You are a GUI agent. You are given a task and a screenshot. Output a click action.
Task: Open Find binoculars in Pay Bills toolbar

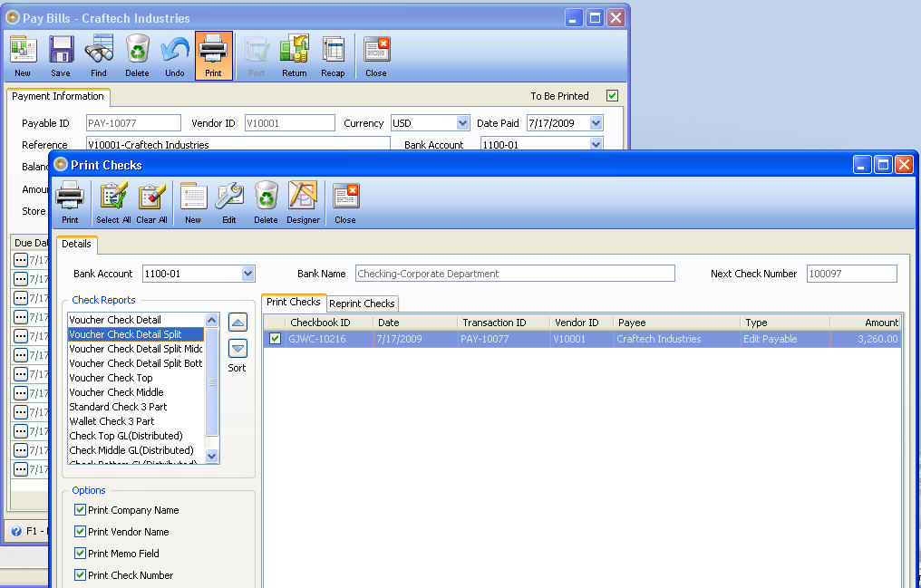click(x=99, y=56)
